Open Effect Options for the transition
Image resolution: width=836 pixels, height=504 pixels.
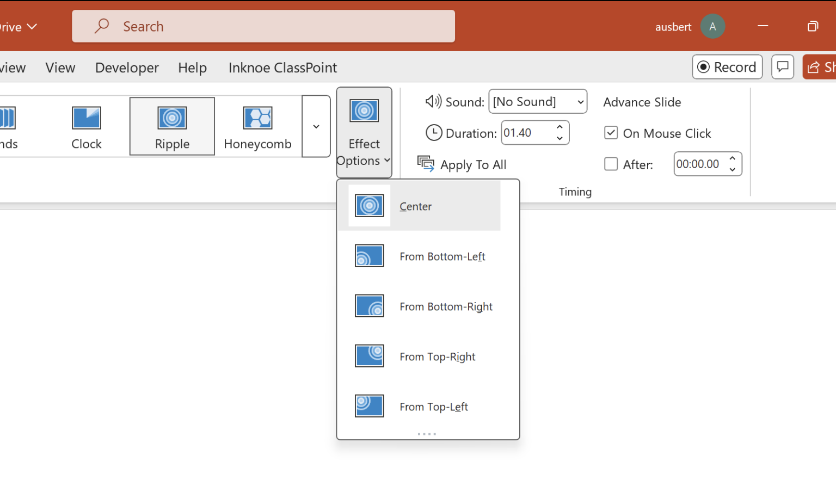[x=364, y=133]
